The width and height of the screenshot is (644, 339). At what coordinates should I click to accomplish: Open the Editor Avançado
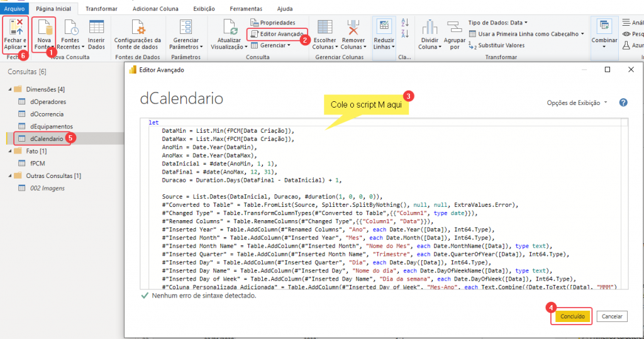pyautogui.click(x=278, y=33)
